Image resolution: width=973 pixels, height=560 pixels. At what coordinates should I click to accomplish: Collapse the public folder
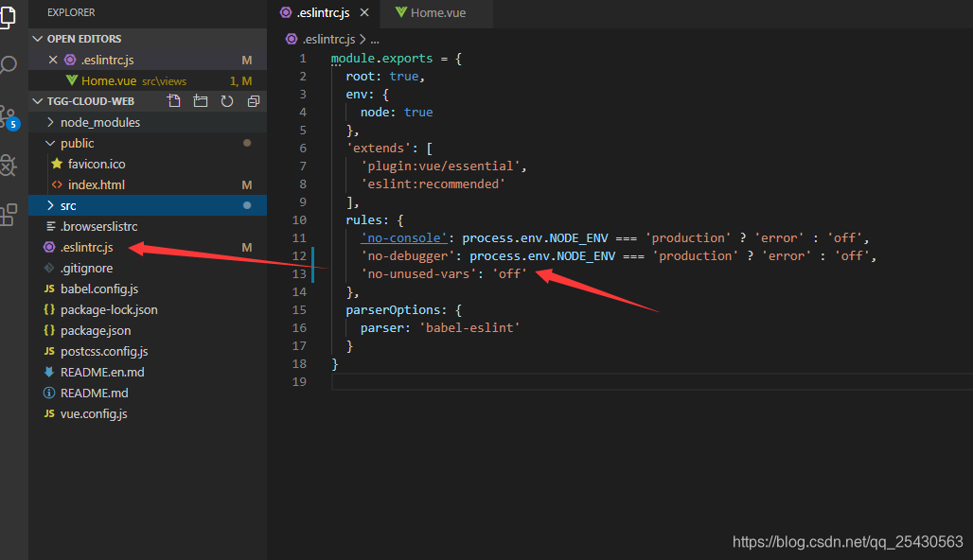pyautogui.click(x=148, y=143)
